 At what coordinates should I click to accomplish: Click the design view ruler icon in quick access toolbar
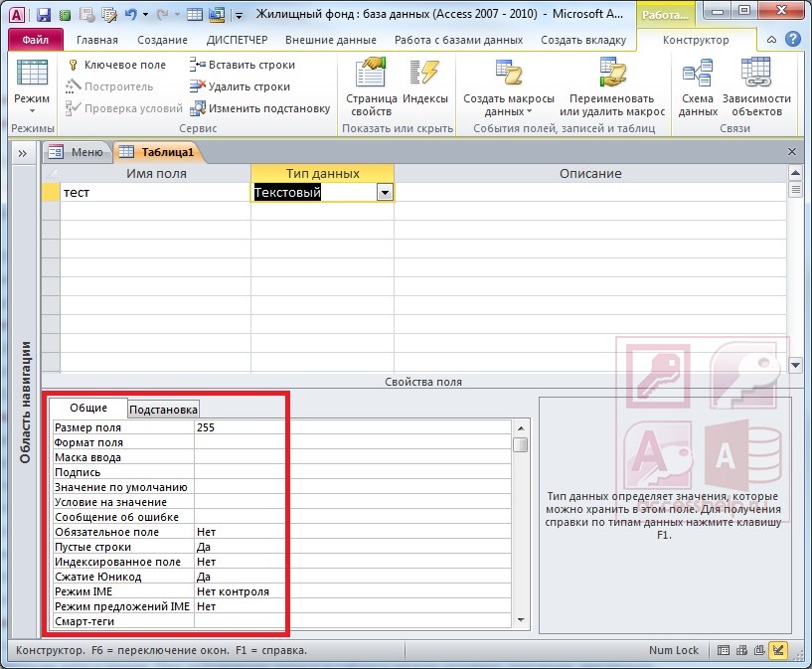218,15
